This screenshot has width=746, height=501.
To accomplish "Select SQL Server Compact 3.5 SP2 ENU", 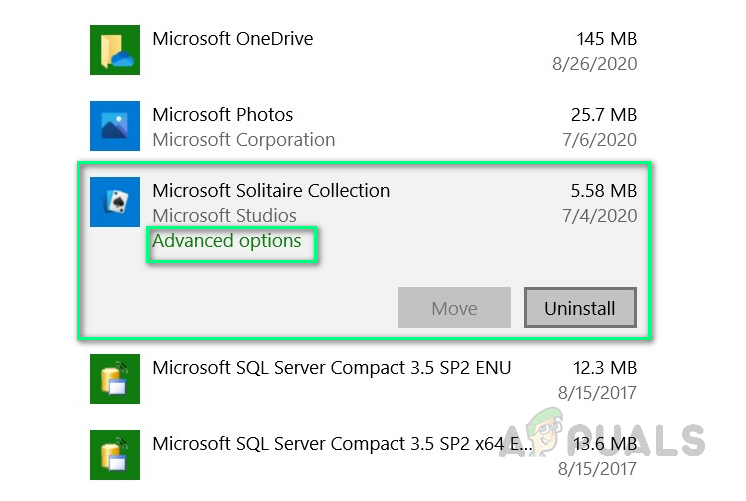I will tap(331, 367).
